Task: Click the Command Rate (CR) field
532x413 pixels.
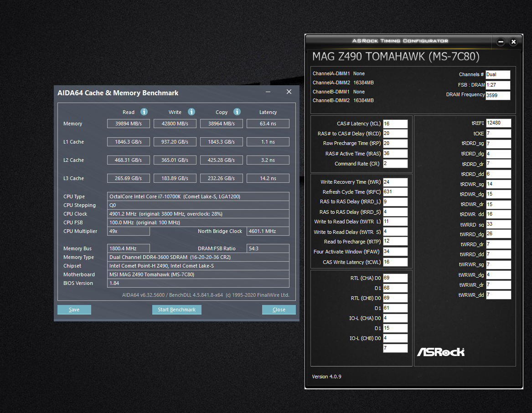Action: coord(395,164)
